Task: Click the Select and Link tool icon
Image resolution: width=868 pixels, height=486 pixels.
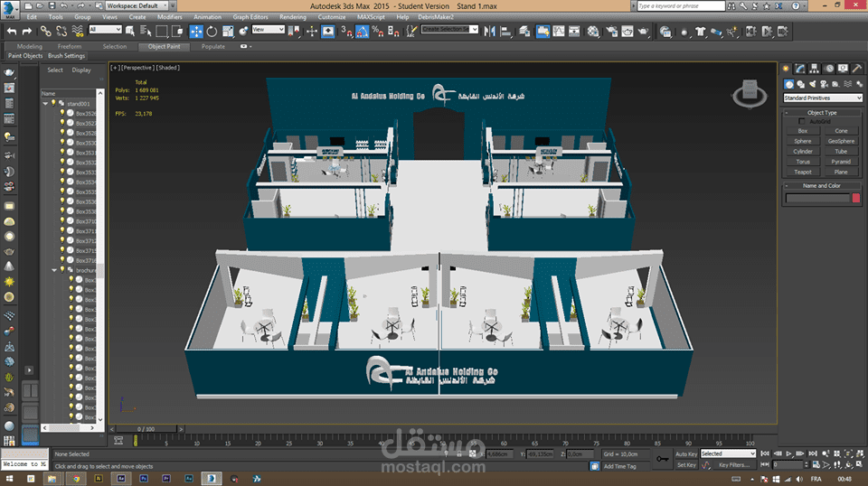Action: click(45, 32)
